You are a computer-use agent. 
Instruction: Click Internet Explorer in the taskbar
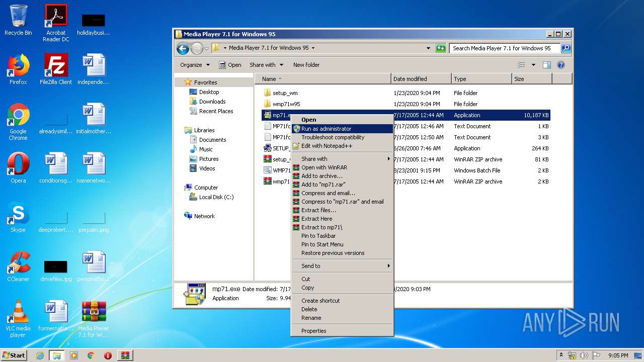pyautogui.click(x=40, y=355)
